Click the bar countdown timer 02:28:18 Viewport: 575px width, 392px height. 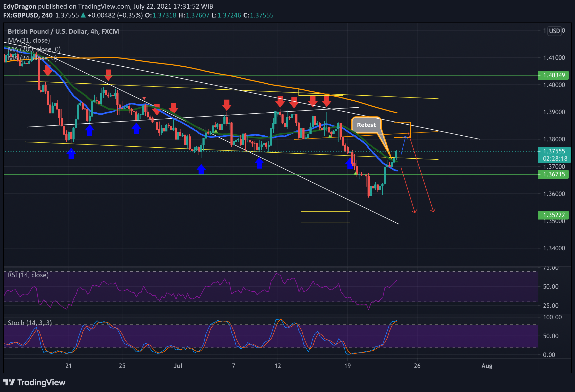click(555, 159)
